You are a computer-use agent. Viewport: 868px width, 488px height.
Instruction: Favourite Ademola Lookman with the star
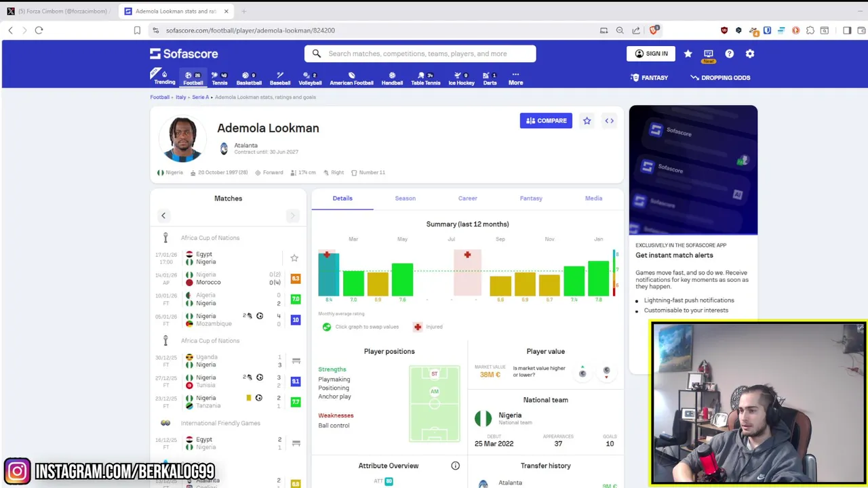click(587, 121)
